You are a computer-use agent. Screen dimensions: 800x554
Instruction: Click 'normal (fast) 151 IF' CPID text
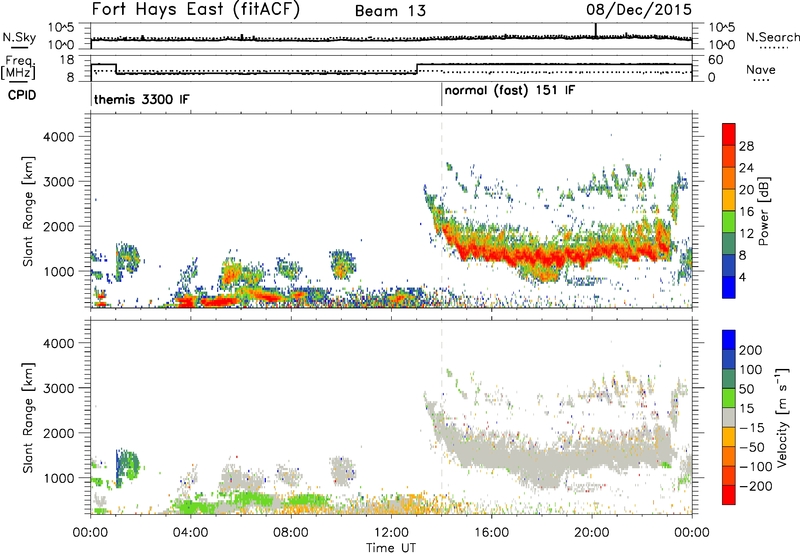510,91
